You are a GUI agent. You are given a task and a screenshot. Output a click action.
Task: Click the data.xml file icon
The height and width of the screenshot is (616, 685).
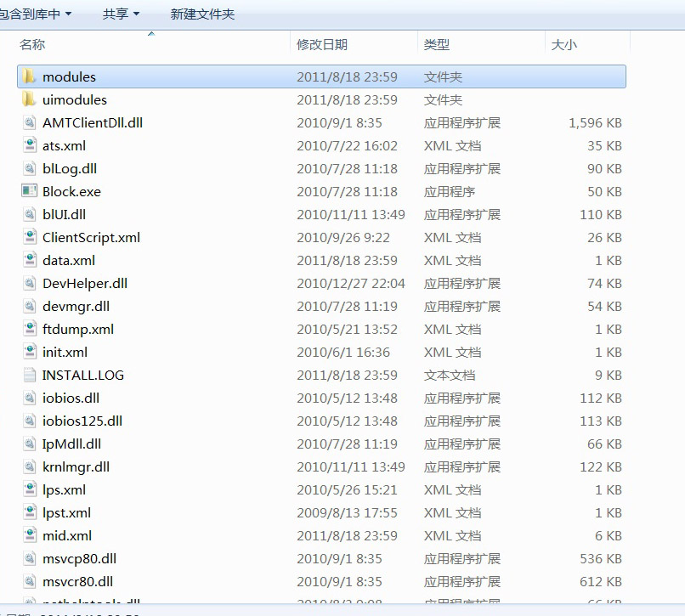[29, 260]
